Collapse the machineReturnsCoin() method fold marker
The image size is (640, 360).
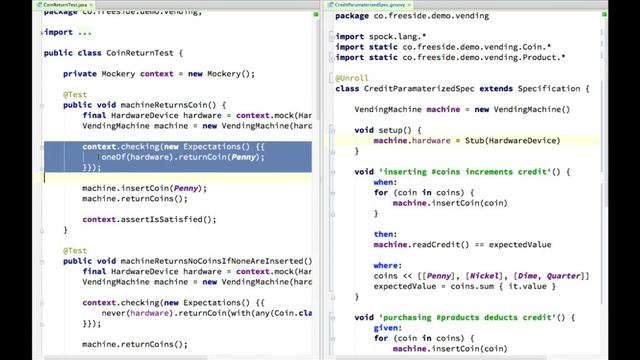click(x=42, y=106)
